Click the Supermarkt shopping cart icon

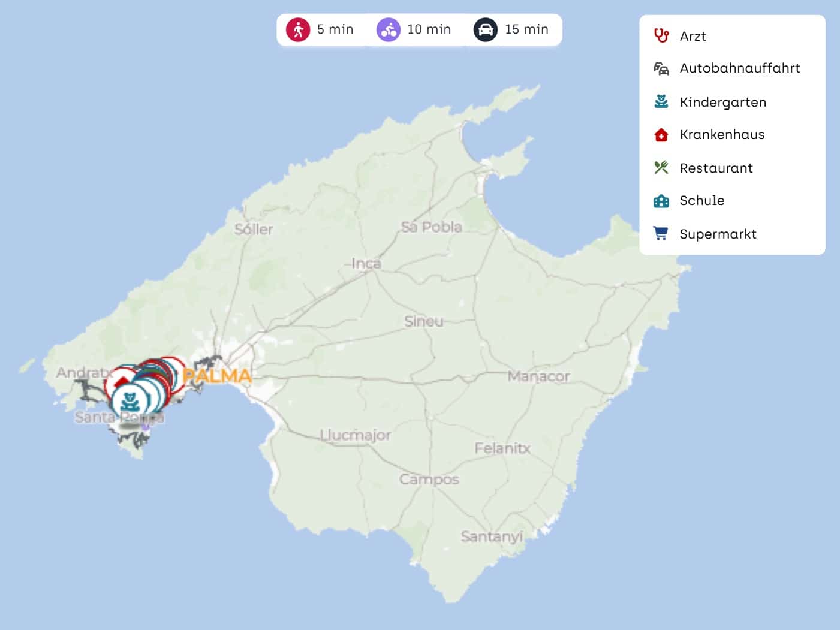(661, 234)
